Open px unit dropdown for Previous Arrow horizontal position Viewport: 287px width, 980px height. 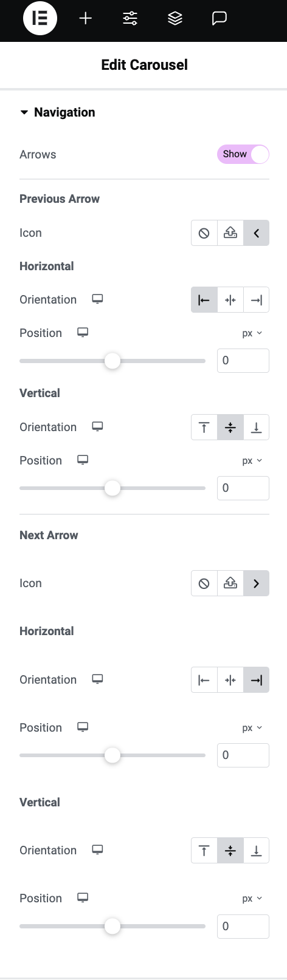point(252,333)
